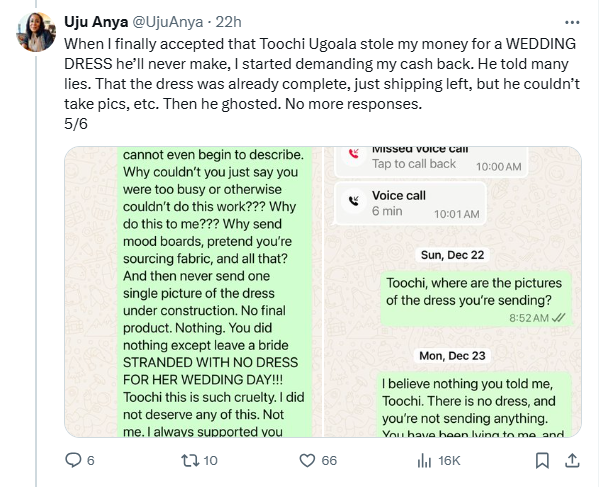Open the more options menu (three dots)
Screen dimensions: 611x487
pos(572,21)
